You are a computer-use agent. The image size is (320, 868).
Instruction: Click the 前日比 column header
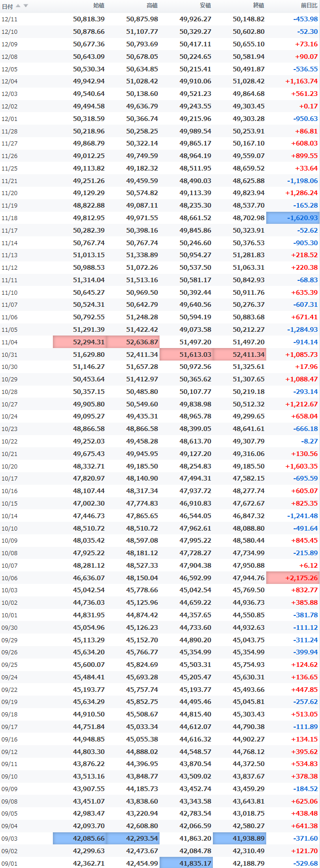[x=309, y=6]
